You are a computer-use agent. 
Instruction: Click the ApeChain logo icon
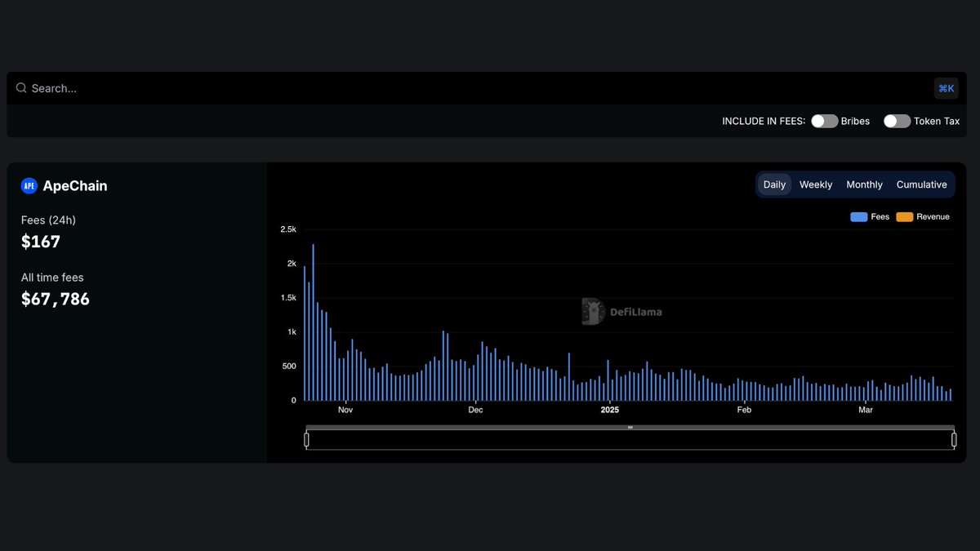point(29,186)
